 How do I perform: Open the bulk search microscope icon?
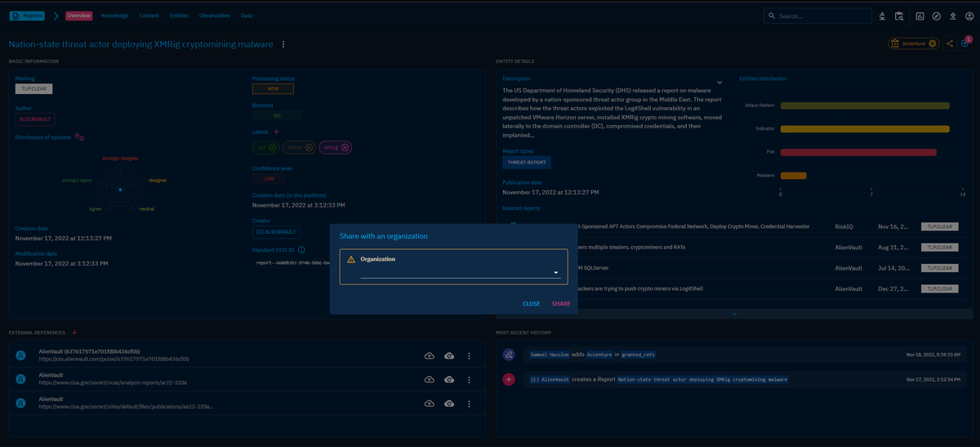(x=882, y=16)
